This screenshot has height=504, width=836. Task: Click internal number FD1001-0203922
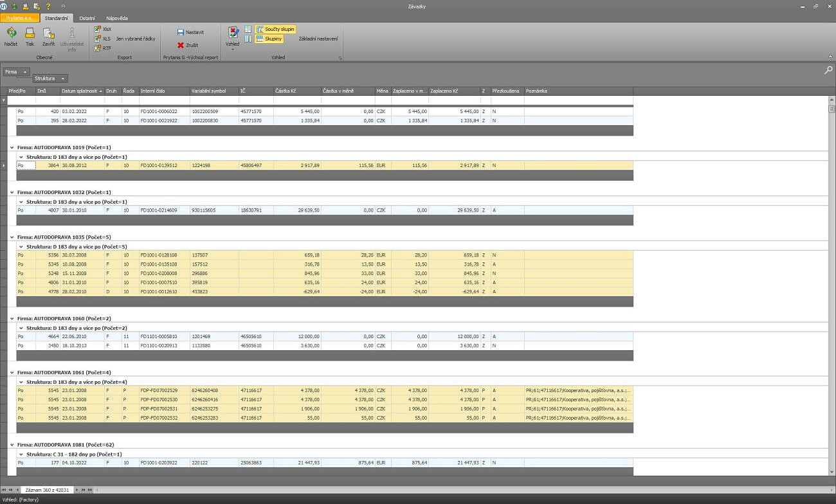[x=165, y=462]
